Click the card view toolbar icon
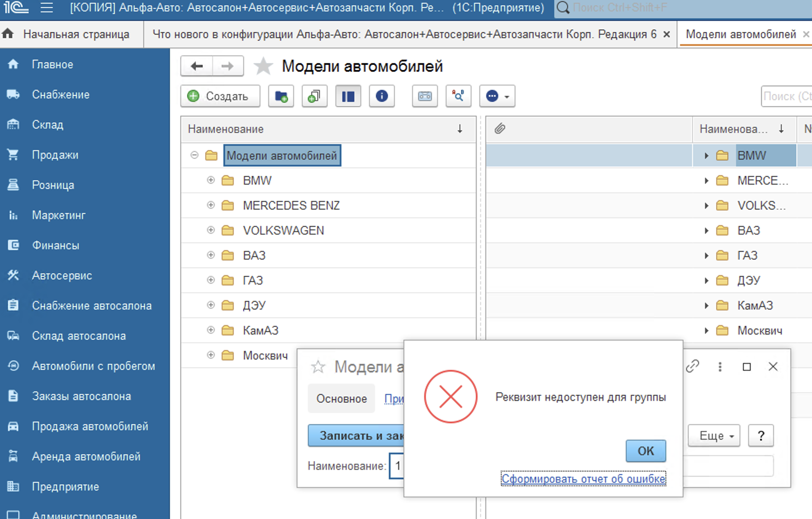Viewport: 812px width, 519px height. (x=425, y=96)
